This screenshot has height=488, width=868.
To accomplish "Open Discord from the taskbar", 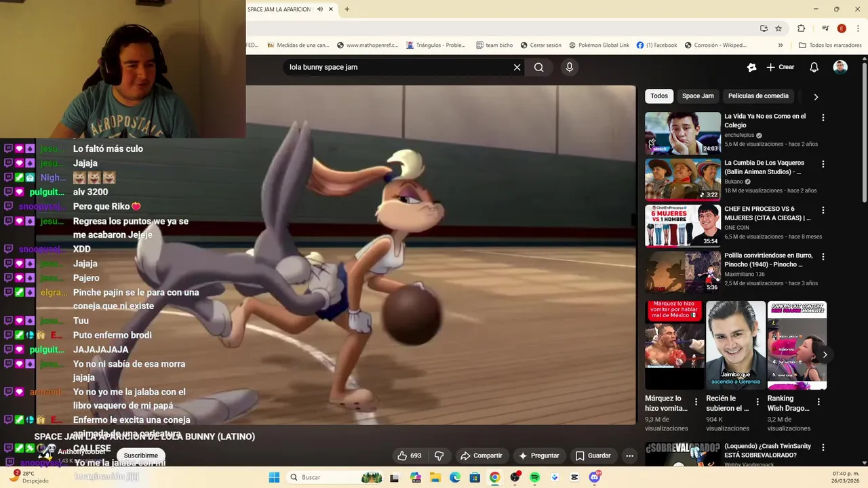I will (595, 477).
